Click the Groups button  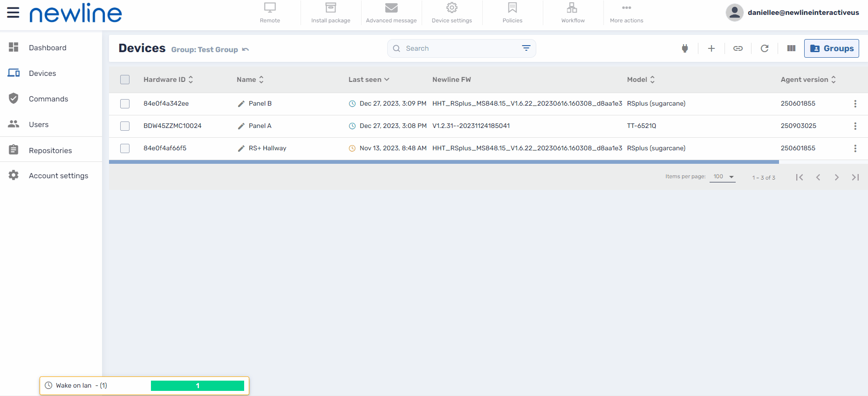[832, 48]
